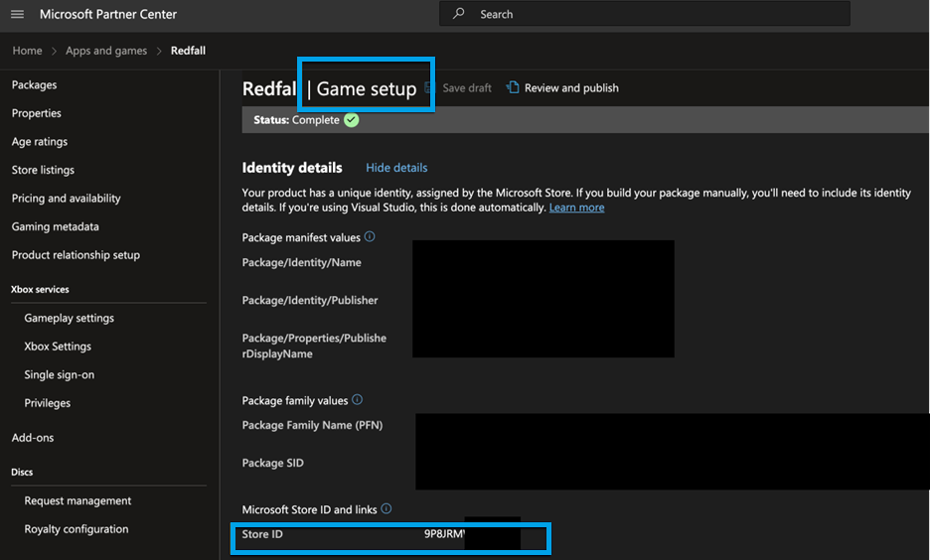The image size is (930, 560).
Task: Open Royalty configuration under Discs
Action: click(76, 529)
